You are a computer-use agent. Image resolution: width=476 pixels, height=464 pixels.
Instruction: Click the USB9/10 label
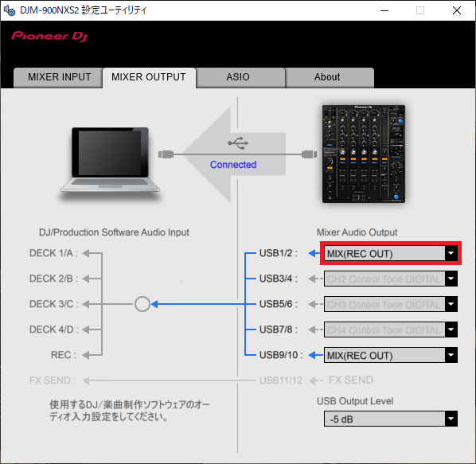pos(281,355)
